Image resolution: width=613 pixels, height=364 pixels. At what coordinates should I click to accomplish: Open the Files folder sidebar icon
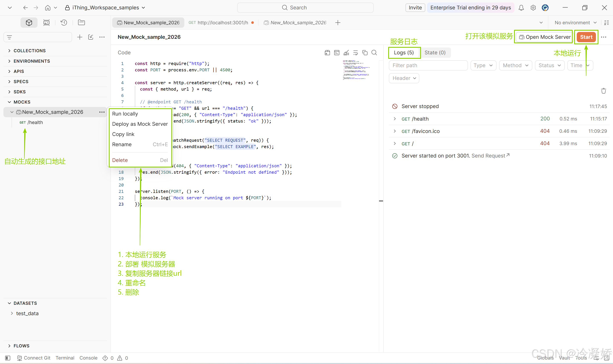81,23
